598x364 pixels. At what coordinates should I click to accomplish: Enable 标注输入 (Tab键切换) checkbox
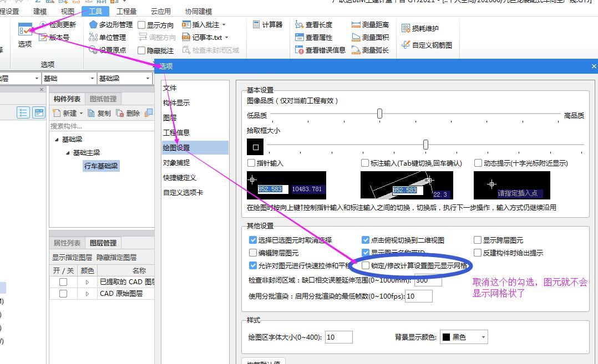click(365, 163)
